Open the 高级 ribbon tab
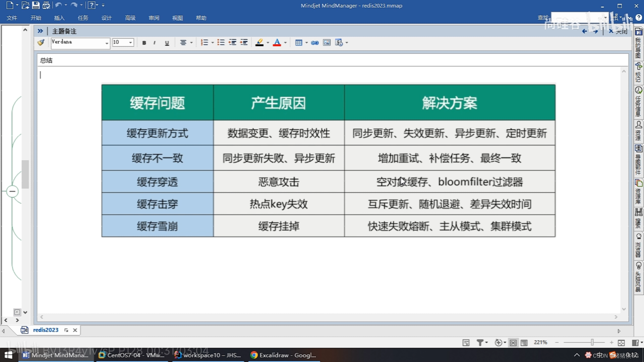This screenshot has width=644, height=362. [130, 18]
